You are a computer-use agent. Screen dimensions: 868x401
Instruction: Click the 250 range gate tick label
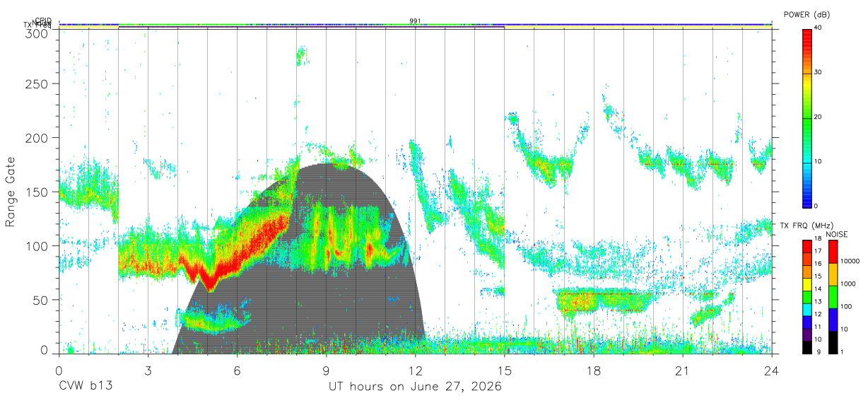(x=37, y=83)
